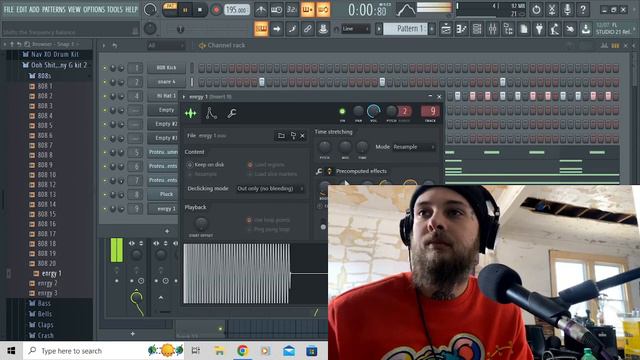Open the Browser view icon
640x360 pixels.
(508, 29)
